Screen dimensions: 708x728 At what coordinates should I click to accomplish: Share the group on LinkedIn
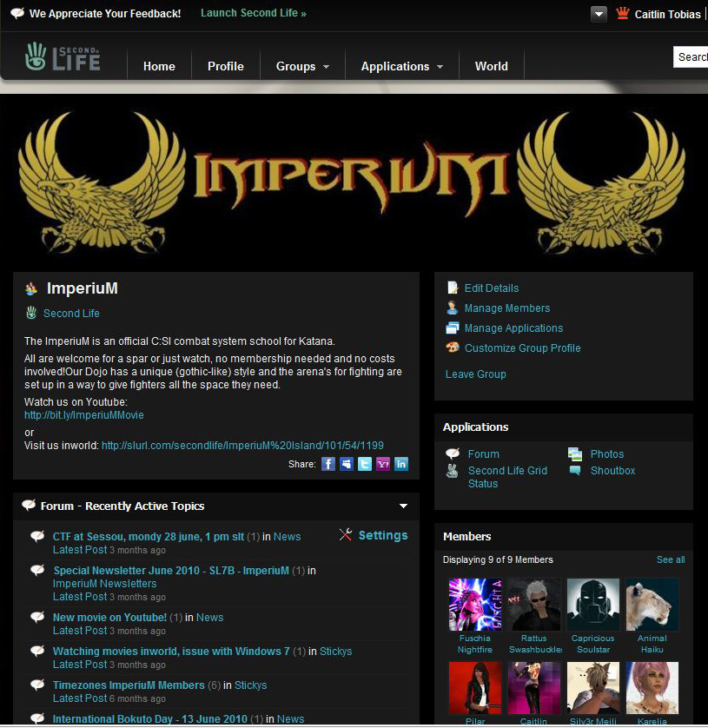coord(401,464)
